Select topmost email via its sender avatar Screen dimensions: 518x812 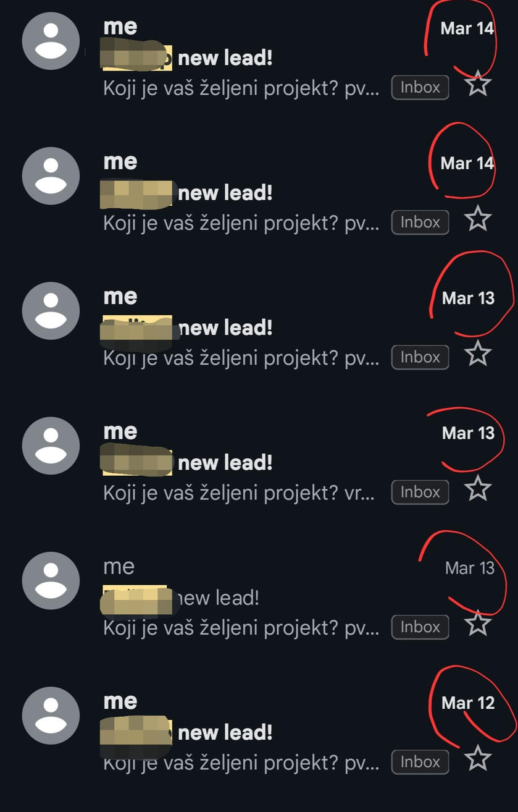pyautogui.click(x=51, y=41)
